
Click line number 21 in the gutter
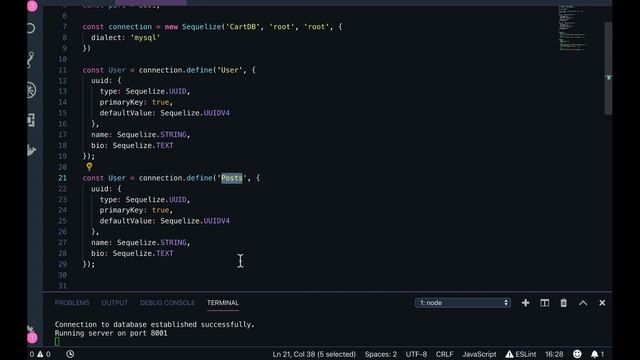(62, 178)
